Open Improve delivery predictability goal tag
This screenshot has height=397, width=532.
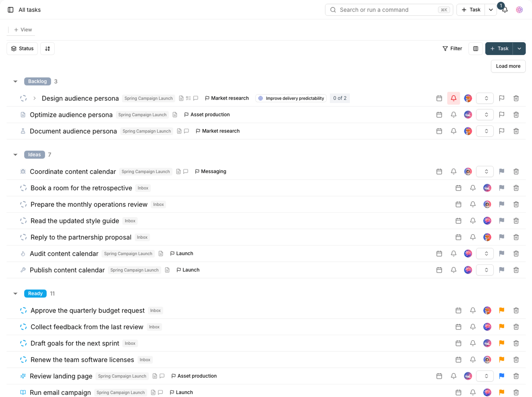click(x=291, y=98)
